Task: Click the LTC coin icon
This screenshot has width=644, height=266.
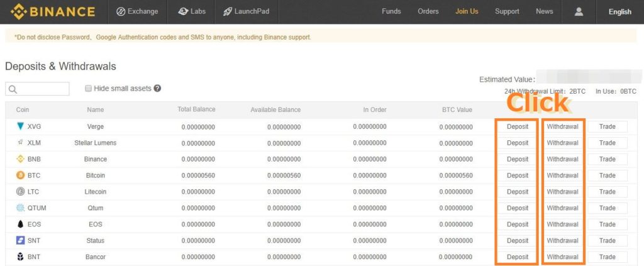Action: click(x=20, y=191)
